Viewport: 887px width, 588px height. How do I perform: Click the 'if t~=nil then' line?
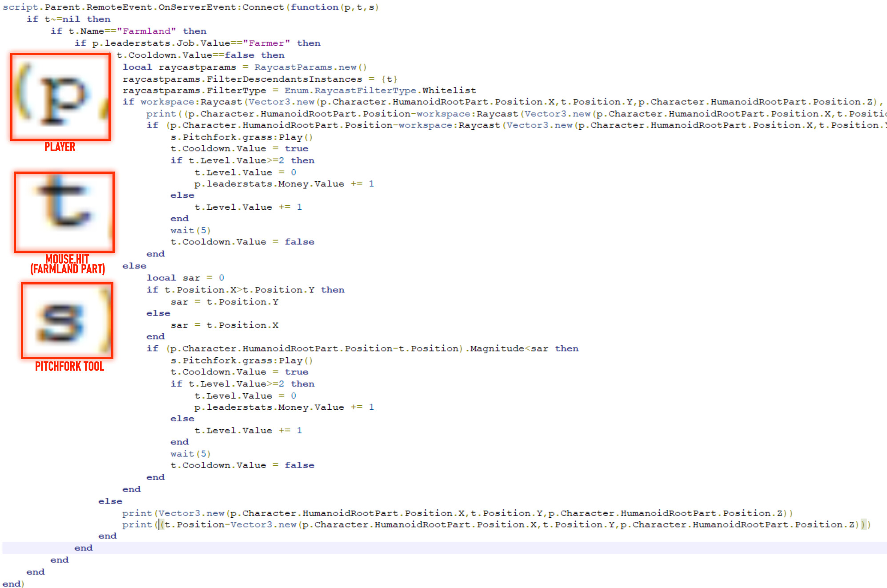tap(68, 19)
